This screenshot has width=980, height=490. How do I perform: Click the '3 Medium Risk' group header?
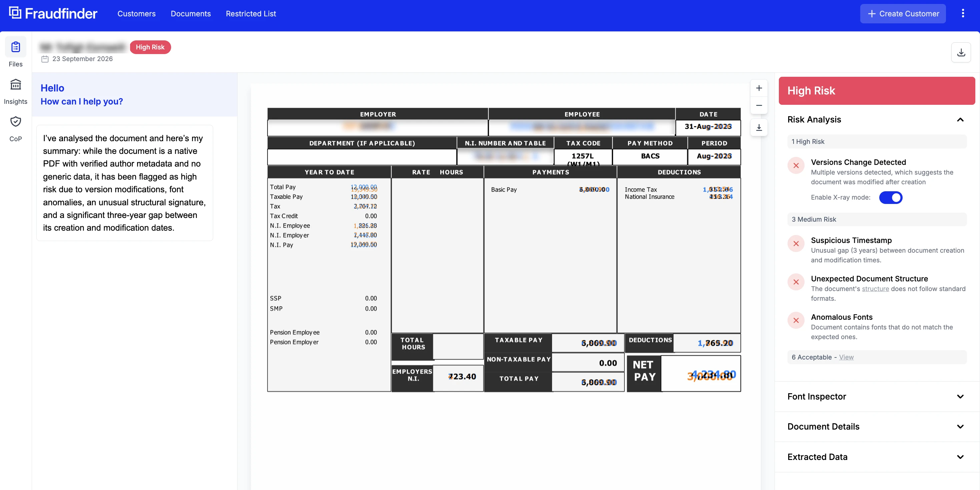click(877, 219)
